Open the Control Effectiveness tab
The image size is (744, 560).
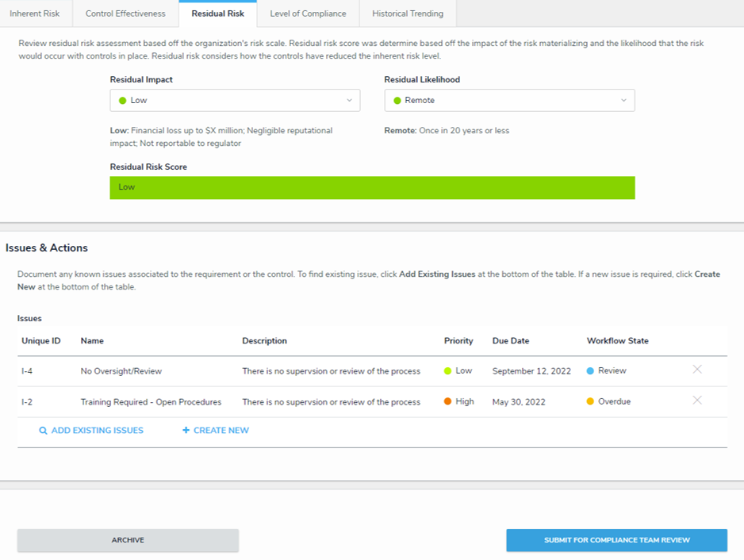125,13
